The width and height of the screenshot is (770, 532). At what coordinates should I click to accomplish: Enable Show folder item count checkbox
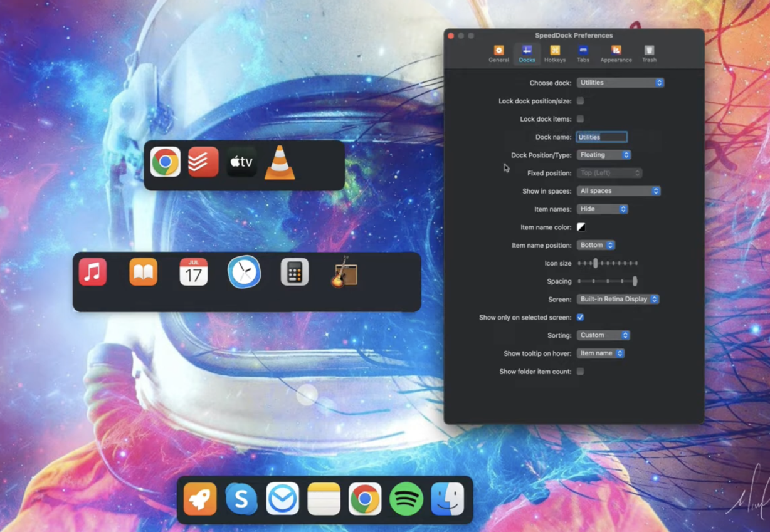pos(581,372)
